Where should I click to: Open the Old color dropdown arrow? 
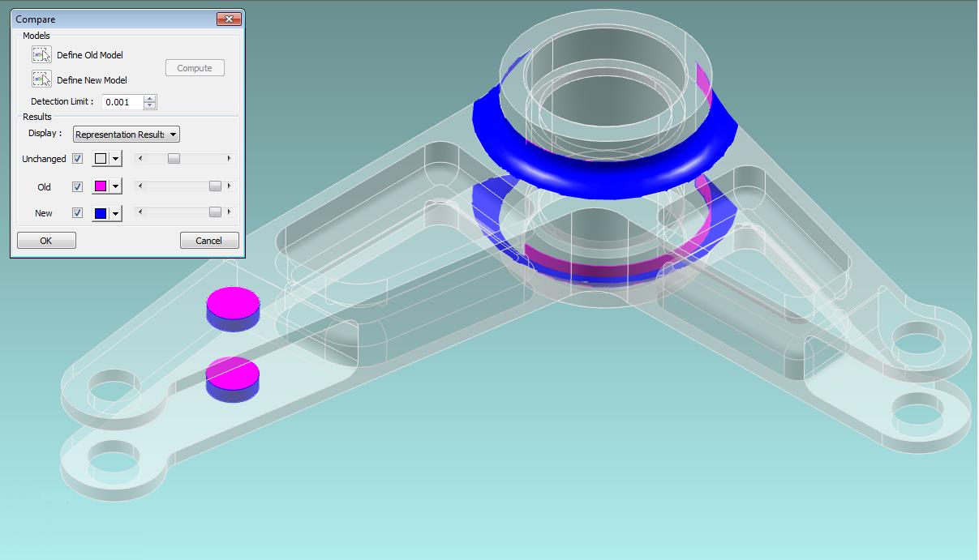115,186
